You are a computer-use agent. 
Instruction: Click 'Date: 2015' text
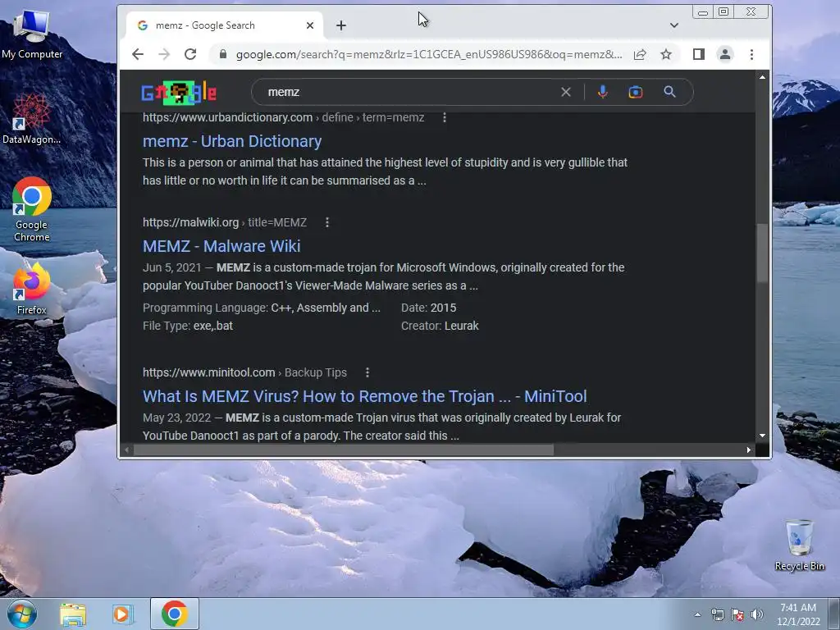click(428, 308)
